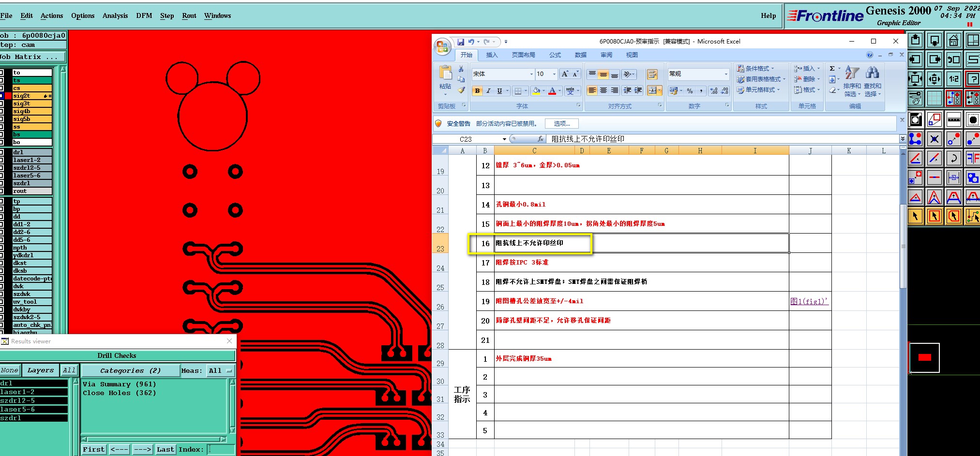Screen dimensions: 980x456
Task: Toggle Underline formatting in Excel
Action: point(499,90)
